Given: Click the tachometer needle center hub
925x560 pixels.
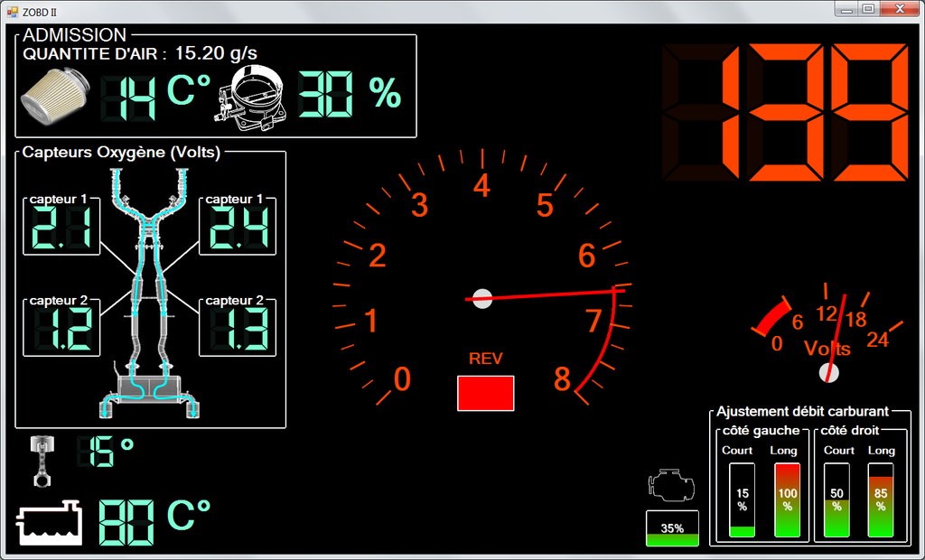Looking at the screenshot, I should [482, 297].
